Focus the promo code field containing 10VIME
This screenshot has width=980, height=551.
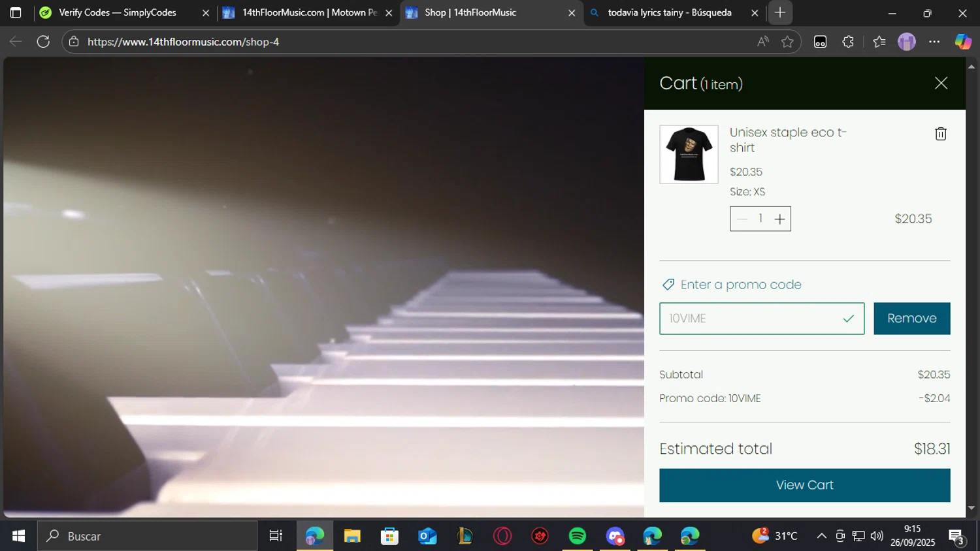762,319
